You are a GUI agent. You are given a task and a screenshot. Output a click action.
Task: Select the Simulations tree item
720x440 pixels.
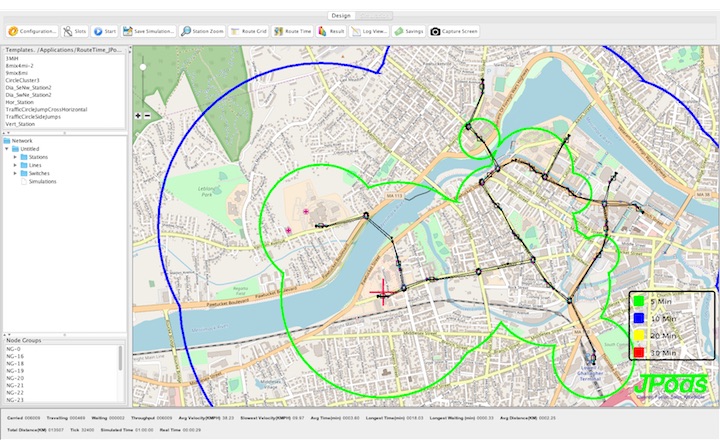42,181
